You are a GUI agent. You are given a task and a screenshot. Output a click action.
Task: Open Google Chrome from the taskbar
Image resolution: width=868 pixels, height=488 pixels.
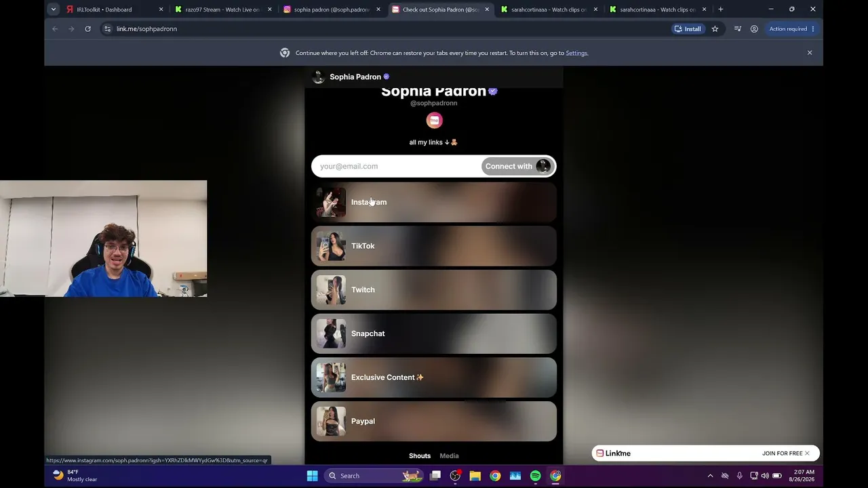495,476
